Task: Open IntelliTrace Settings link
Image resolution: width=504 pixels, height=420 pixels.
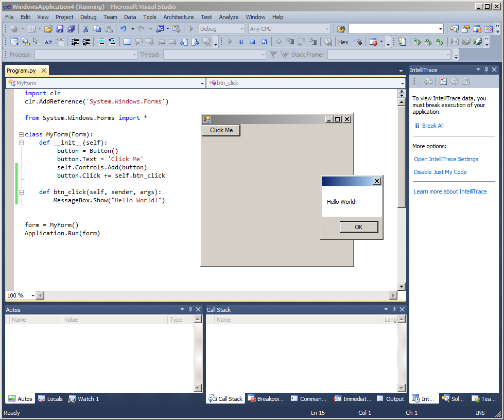Action: [x=446, y=159]
